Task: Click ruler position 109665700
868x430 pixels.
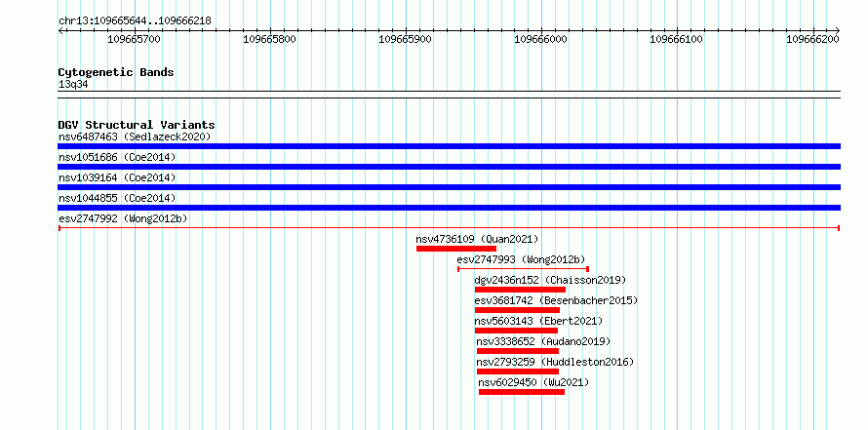Action: (x=134, y=39)
